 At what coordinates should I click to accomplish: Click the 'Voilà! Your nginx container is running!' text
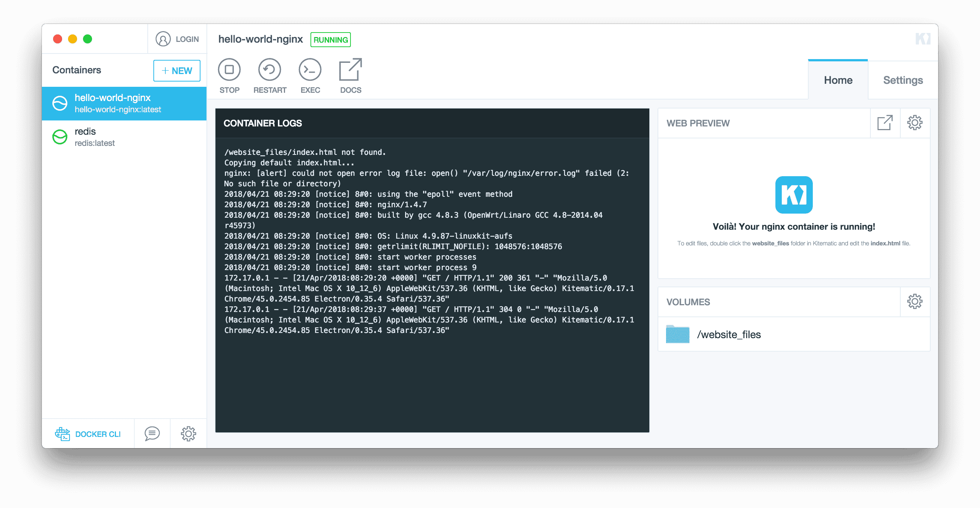[x=794, y=227]
